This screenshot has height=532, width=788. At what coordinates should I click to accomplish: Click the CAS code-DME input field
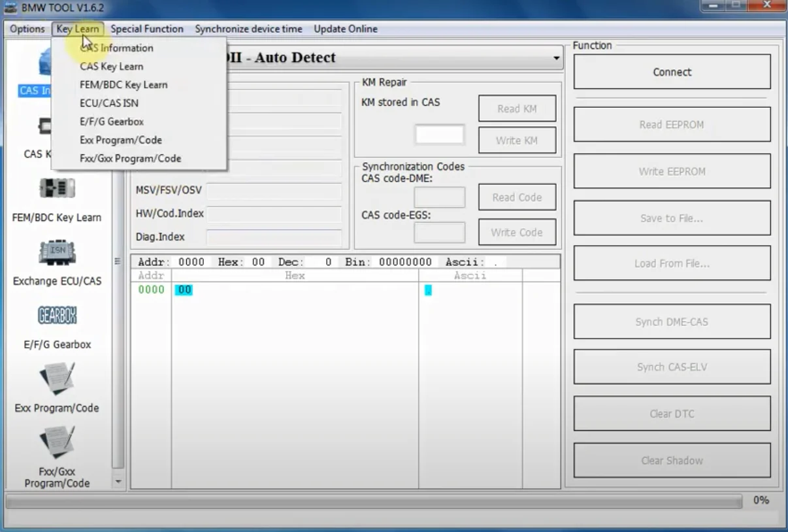coord(440,197)
